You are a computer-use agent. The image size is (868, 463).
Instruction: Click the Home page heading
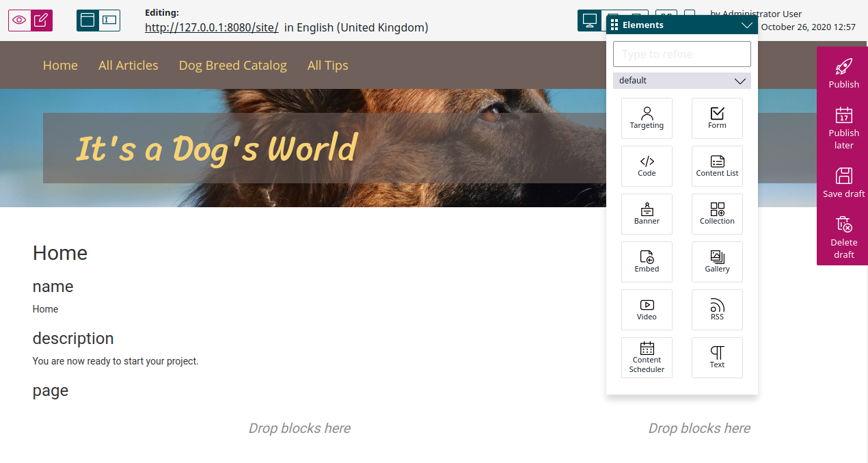60,253
